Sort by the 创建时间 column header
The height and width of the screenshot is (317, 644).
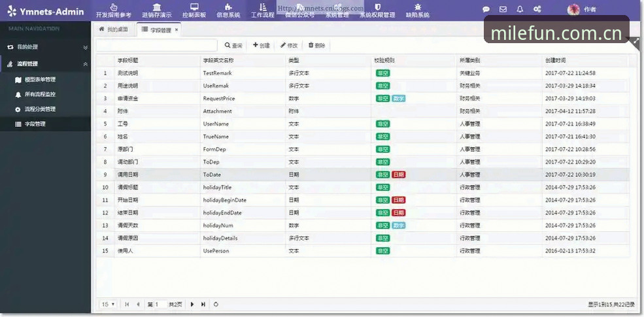tap(585, 60)
